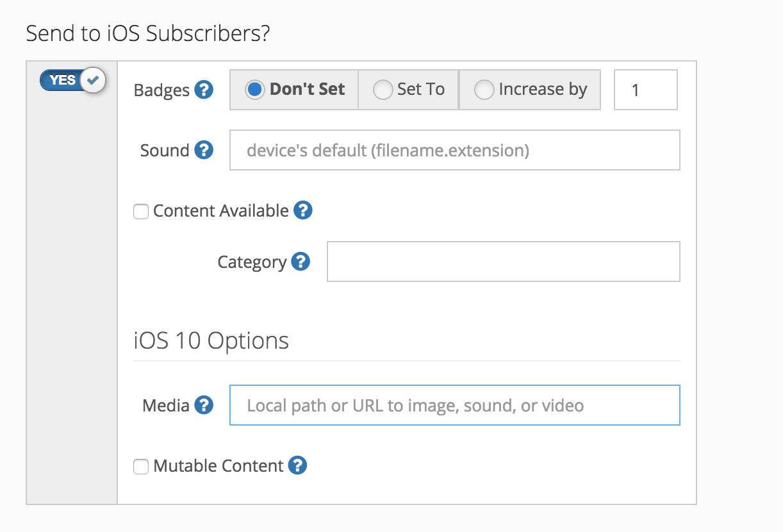Image resolution: width=783 pixels, height=532 pixels.
Task: Click the Sound help question mark
Action: 204,151
